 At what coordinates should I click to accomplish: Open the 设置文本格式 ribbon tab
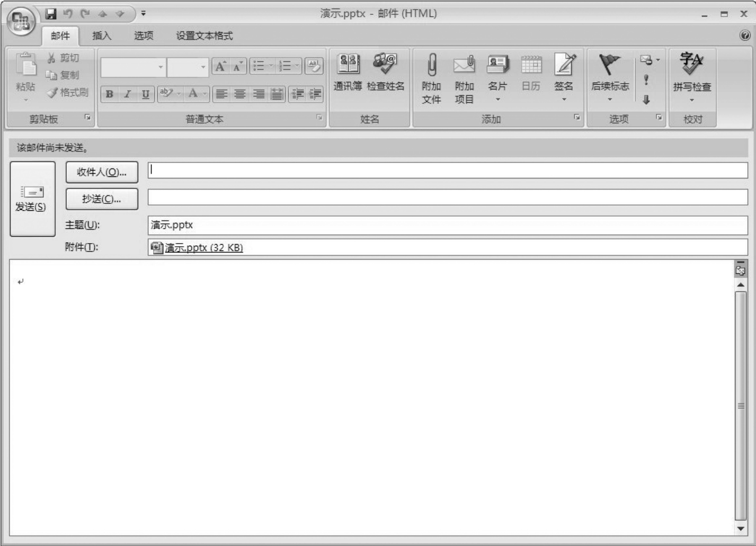tap(204, 36)
